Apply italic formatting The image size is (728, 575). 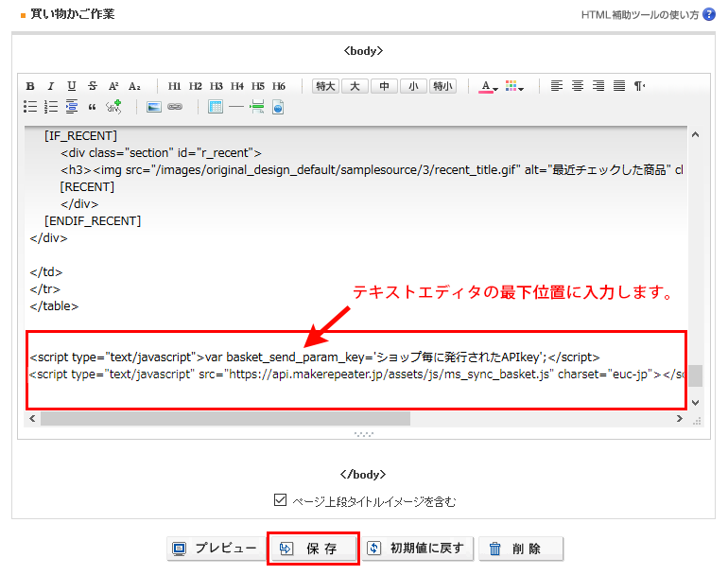point(51,86)
